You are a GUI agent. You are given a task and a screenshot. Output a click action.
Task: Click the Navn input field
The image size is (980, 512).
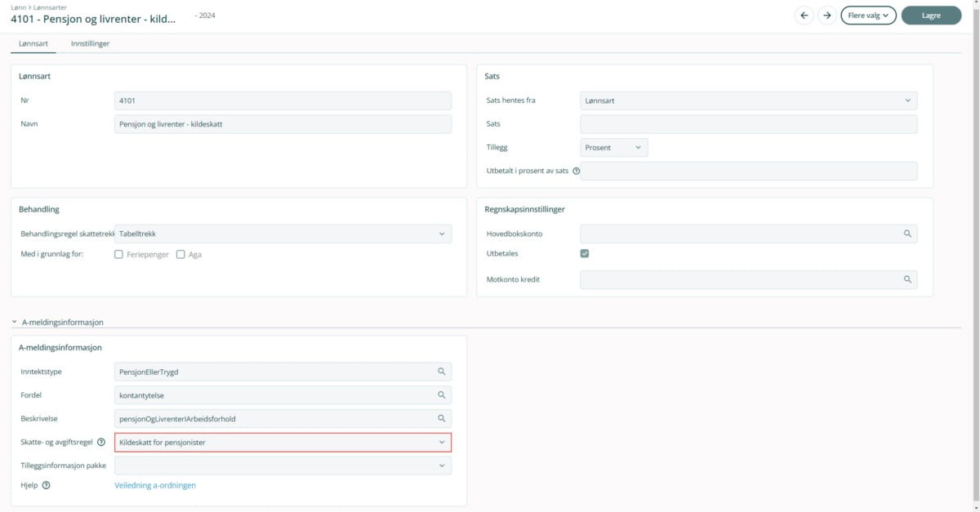click(283, 124)
